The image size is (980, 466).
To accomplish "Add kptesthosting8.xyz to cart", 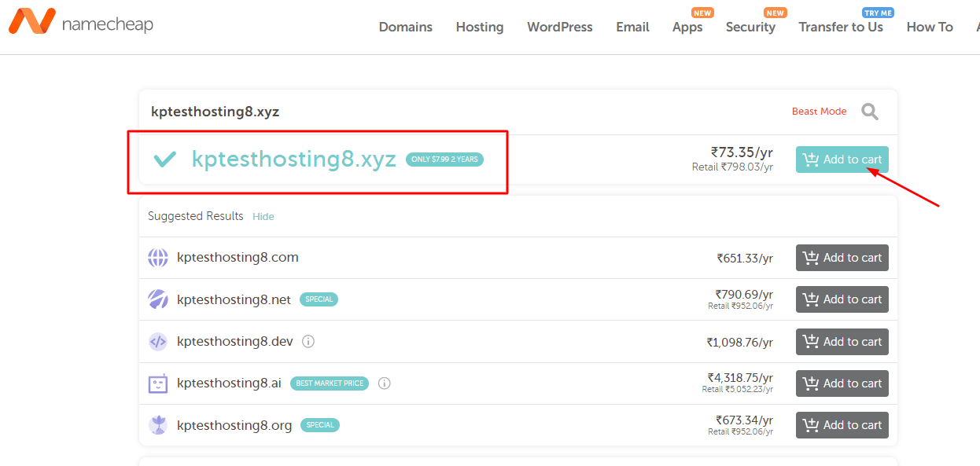I will [x=842, y=160].
